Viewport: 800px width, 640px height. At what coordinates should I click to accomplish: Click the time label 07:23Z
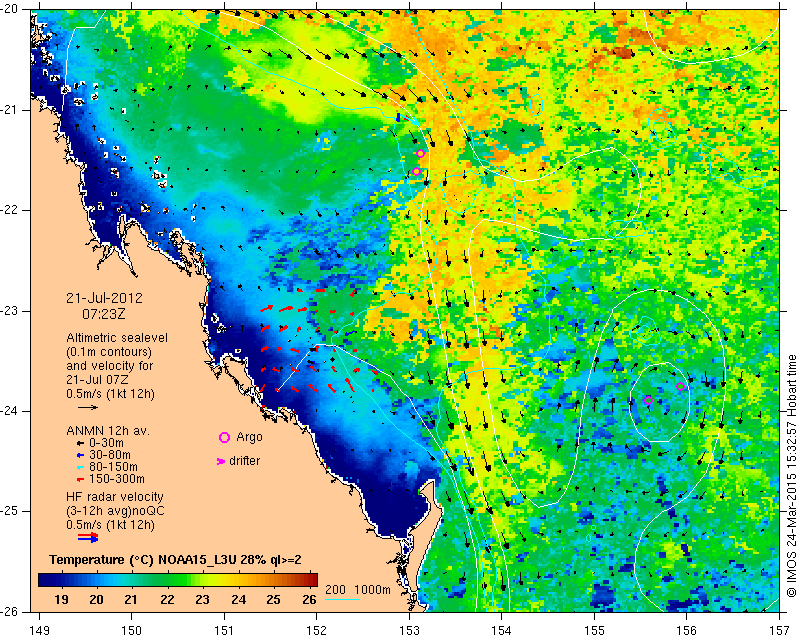point(104,314)
